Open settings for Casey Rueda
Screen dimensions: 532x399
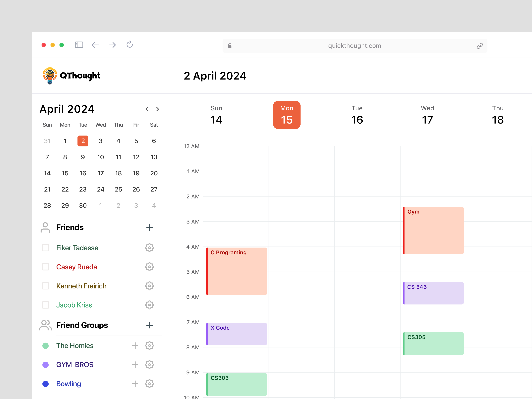[x=149, y=267]
